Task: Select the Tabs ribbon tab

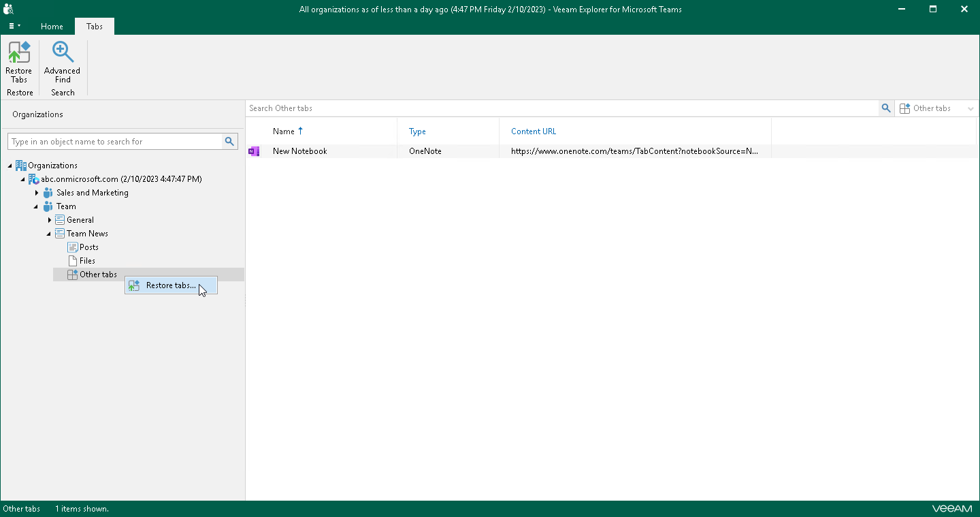Action: tap(95, 26)
